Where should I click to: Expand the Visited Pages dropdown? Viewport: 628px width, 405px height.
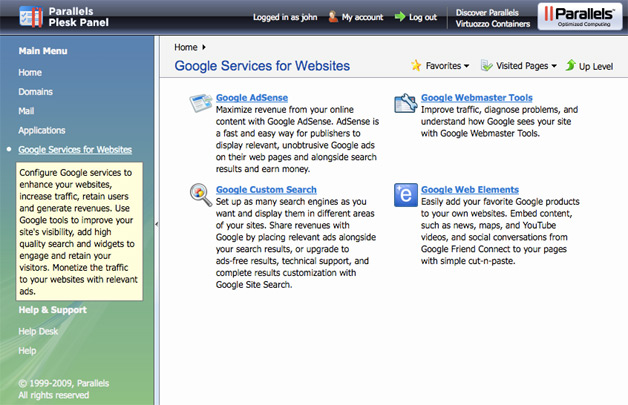pos(526,66)
